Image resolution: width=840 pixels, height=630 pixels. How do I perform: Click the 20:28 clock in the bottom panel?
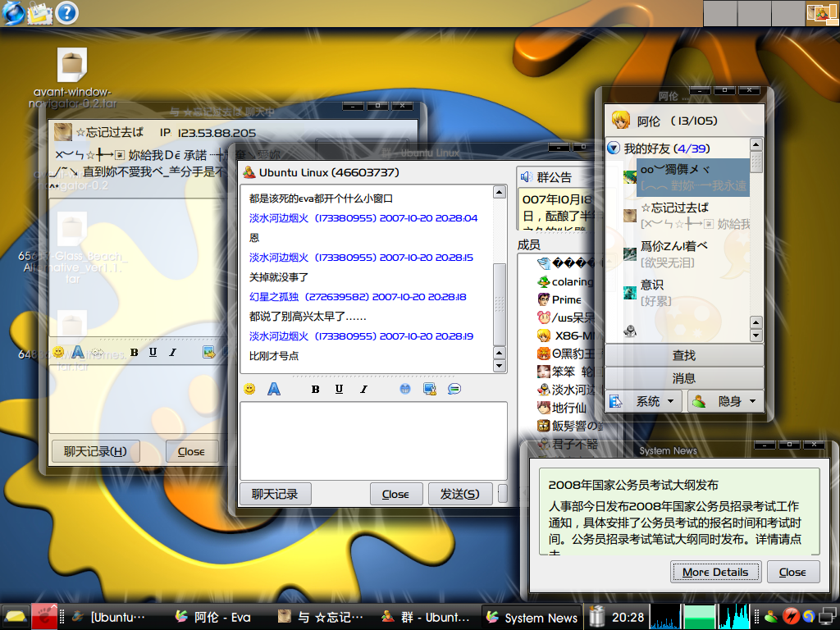(x=628, y=617)
